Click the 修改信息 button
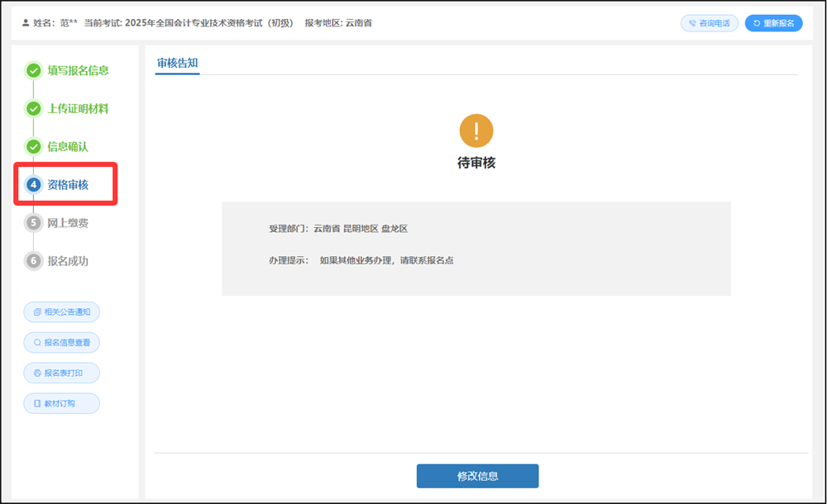Screen dimensions: 827x504 tap(477, 476)
